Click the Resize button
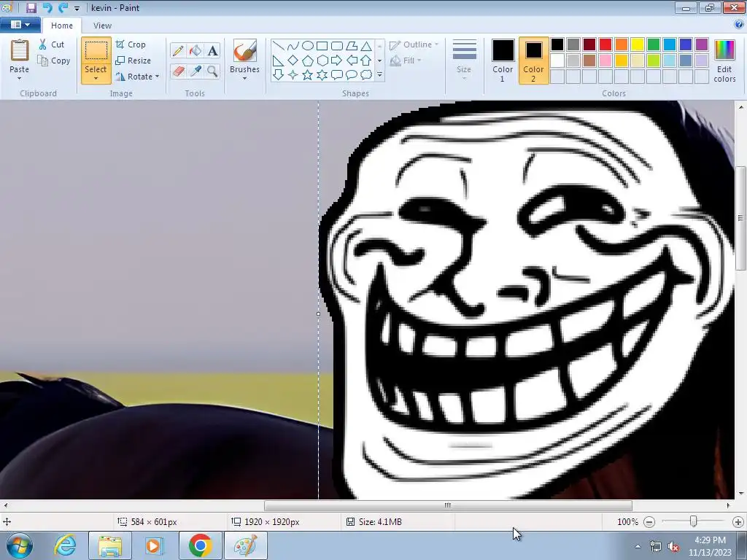This screenshot has height=560, width=747. click(133, 61)
